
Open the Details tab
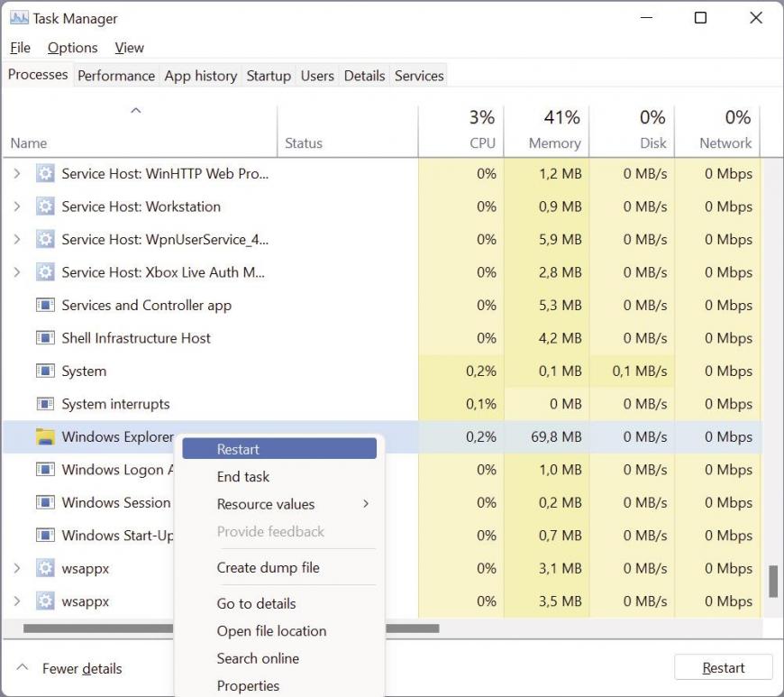364,76
